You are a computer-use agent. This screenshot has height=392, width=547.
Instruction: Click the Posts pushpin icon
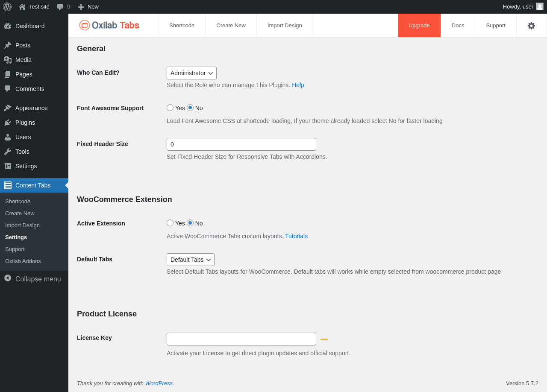(x=8, y=45)
